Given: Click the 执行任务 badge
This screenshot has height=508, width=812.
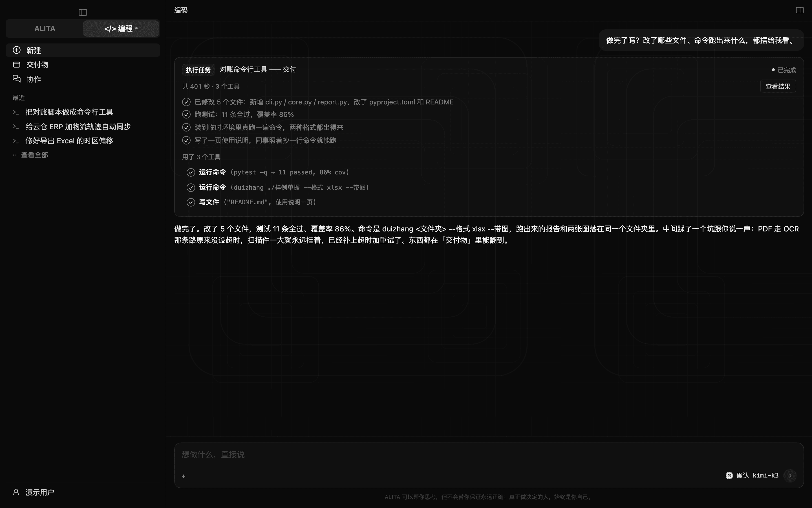Looking at the screenshot, I should click(x=198, y=70).
